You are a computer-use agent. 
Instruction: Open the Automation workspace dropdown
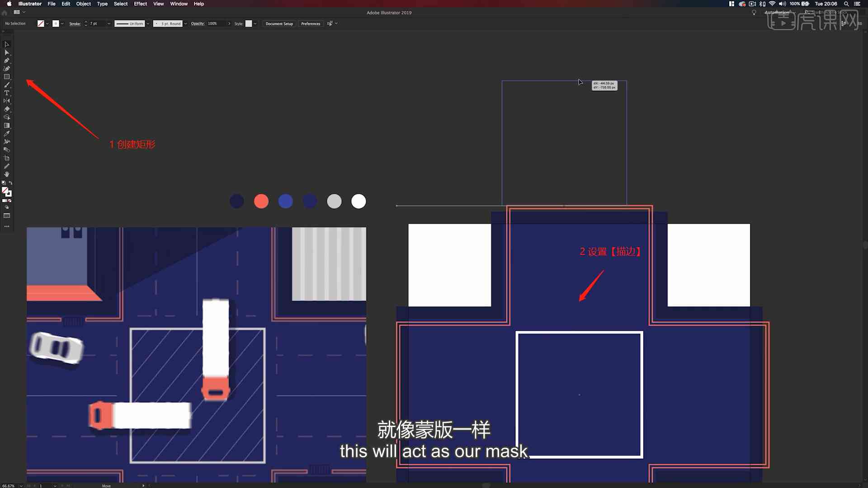779,13
